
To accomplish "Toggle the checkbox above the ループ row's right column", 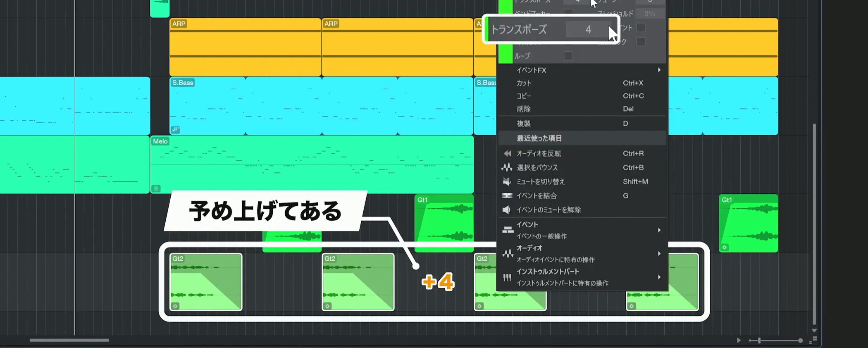I will 641,42.
